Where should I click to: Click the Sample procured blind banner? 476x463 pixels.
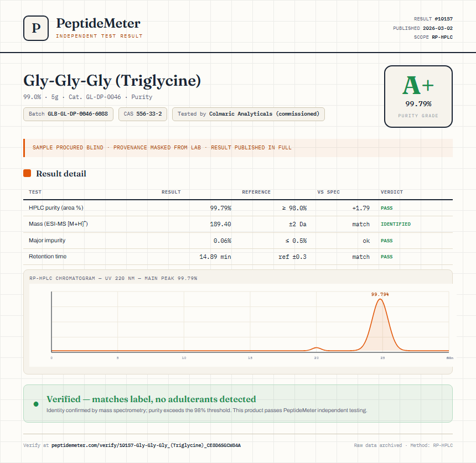[x=238, y=148]
